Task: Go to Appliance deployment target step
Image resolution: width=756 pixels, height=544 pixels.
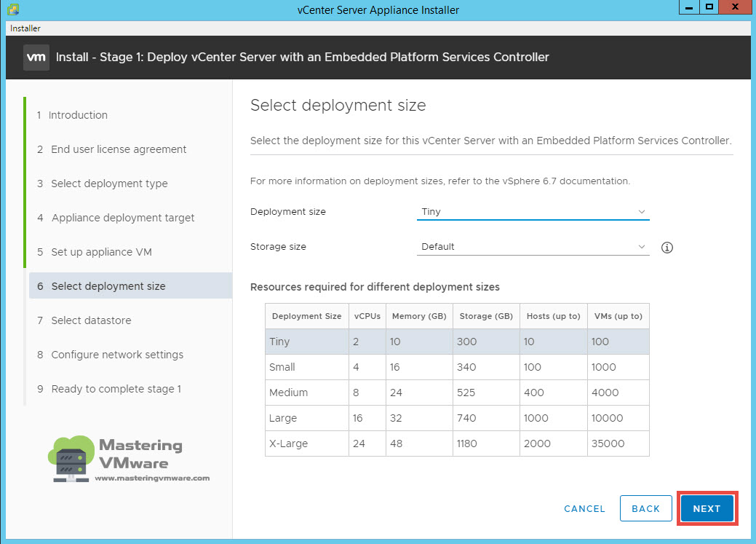Action: tap(116, 218)
